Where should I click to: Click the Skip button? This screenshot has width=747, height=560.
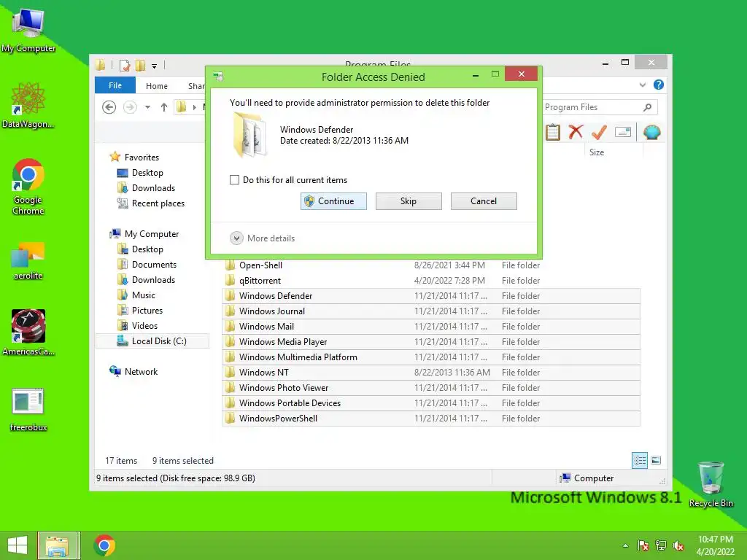pyautogui.click(x=409, y=201)
